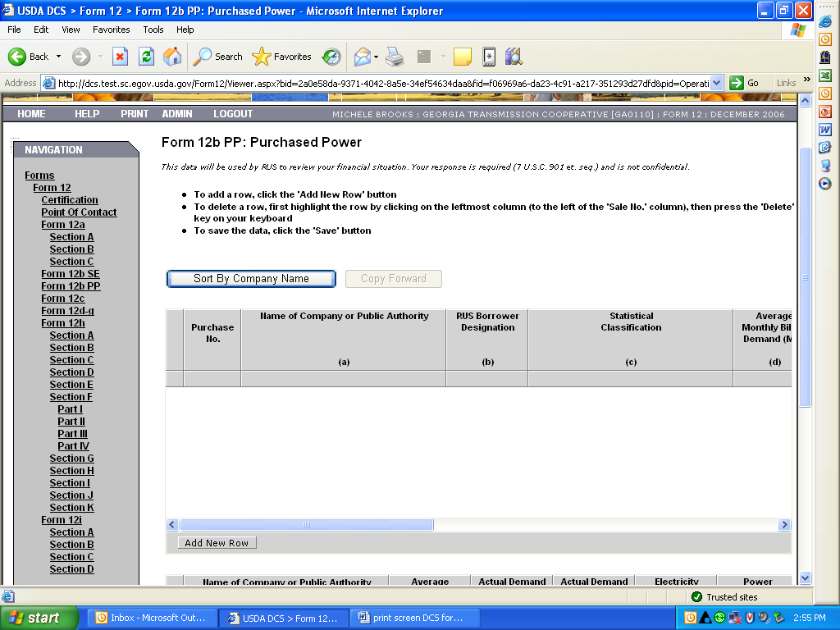Screen dimensions: 840x630
Task: Open the Mail toolbar icon
Action: click(x=362, y=57)
